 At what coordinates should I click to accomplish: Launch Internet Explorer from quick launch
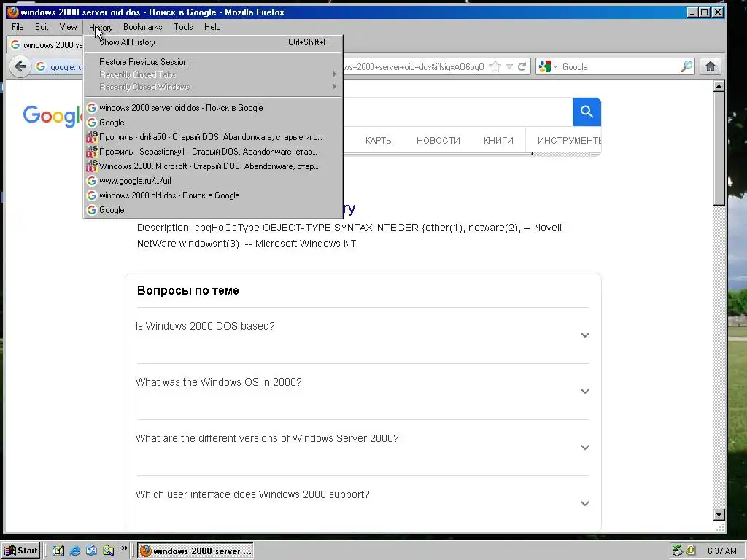(75, 551)
